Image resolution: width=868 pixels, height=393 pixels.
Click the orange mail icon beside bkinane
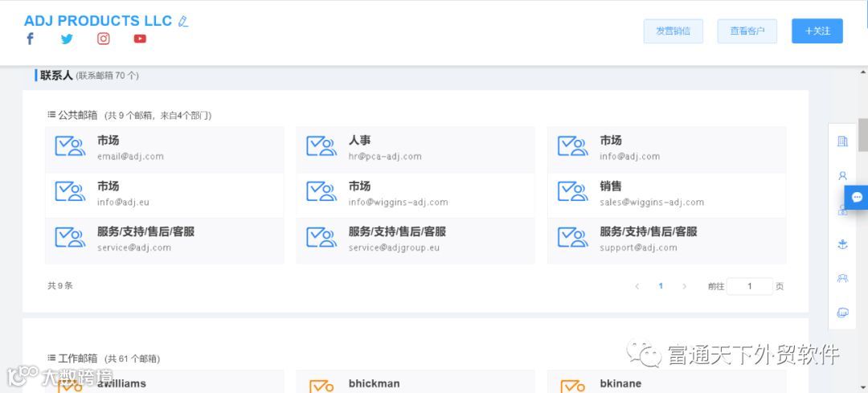point(573,386)
